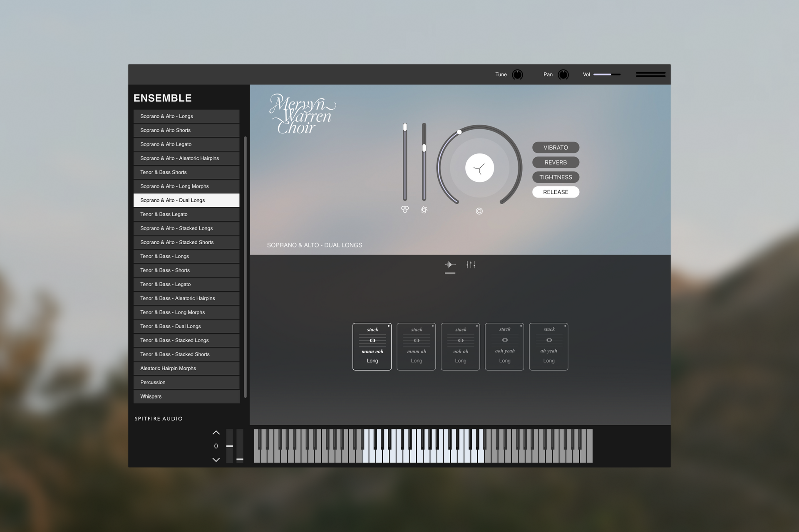Click the Pan knob
799x532 pixels.
point(563,74)
